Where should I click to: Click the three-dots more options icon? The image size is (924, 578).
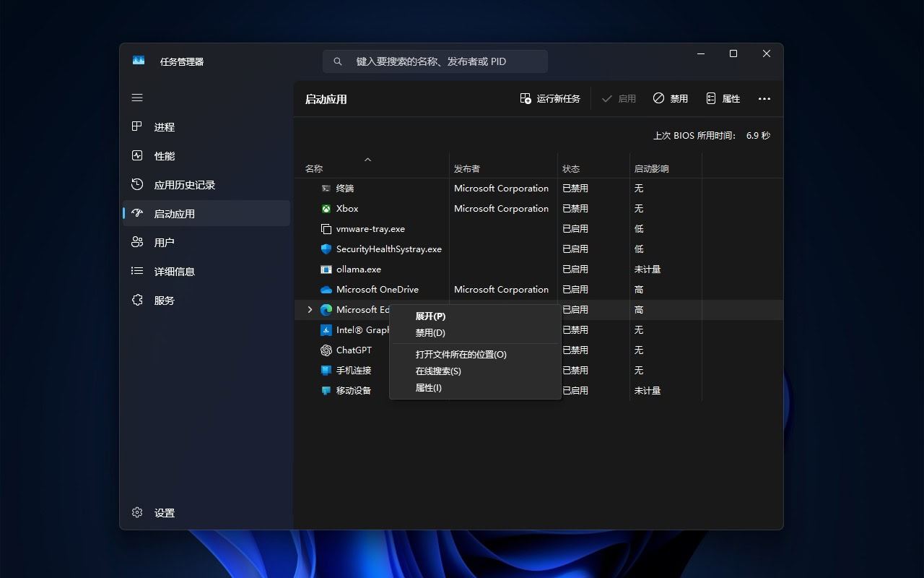764,99
